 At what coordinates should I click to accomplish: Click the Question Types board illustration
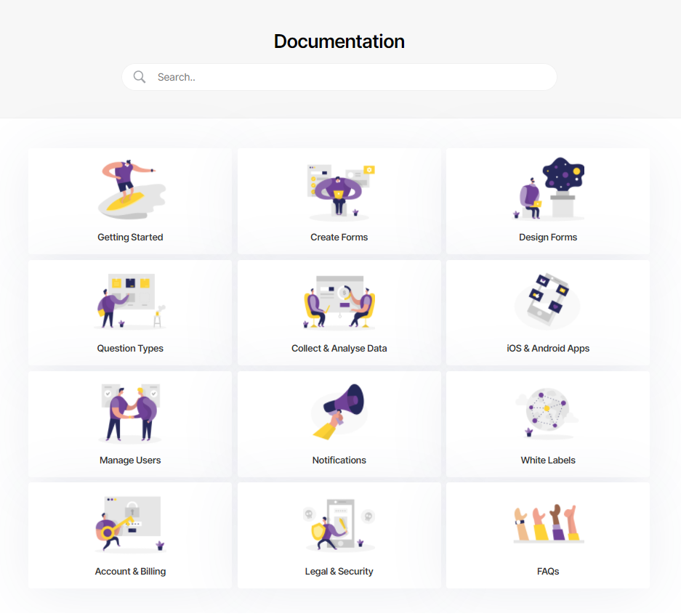(x=130, y=301)
